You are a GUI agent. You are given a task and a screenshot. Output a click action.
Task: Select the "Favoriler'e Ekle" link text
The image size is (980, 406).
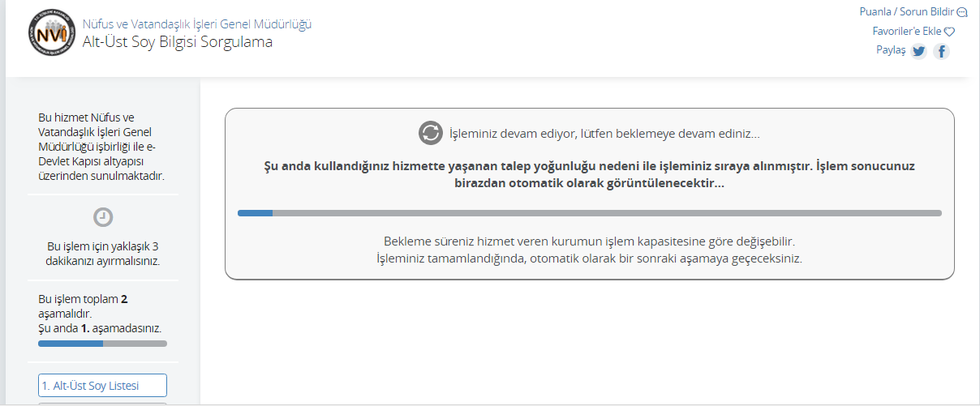click(x=906, y=32)
